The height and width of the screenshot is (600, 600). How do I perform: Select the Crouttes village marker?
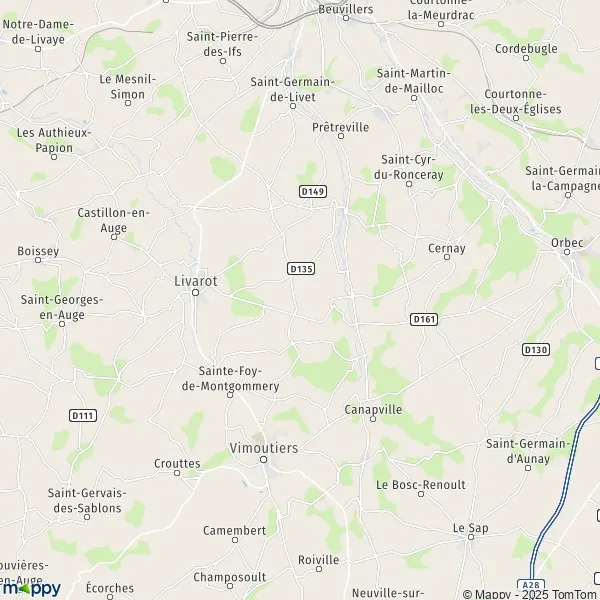(177, 473)
